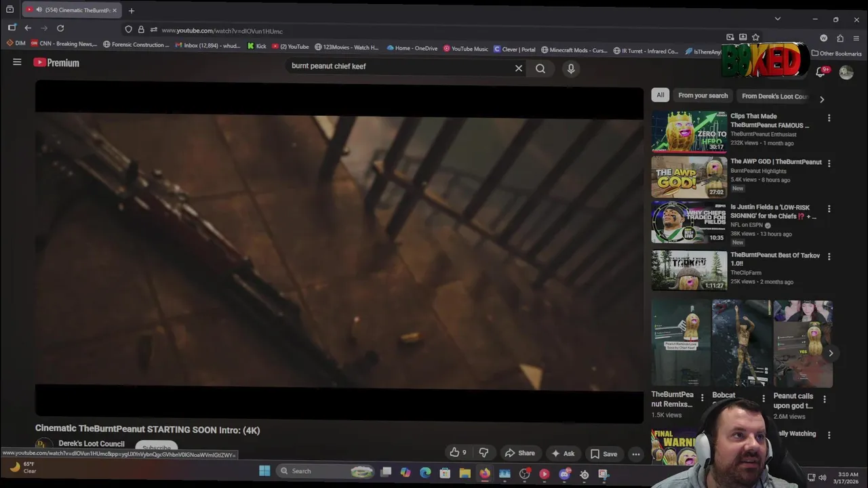This screenshot has height=488, width=868.
Task: Open the account avatar menu
Action: tap(846, 73)
